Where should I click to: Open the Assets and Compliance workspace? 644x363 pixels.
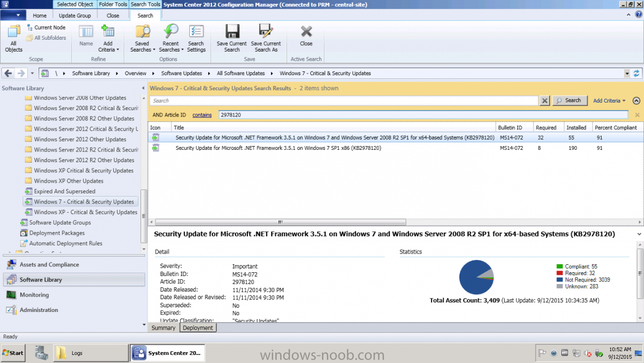pos(74,265)
